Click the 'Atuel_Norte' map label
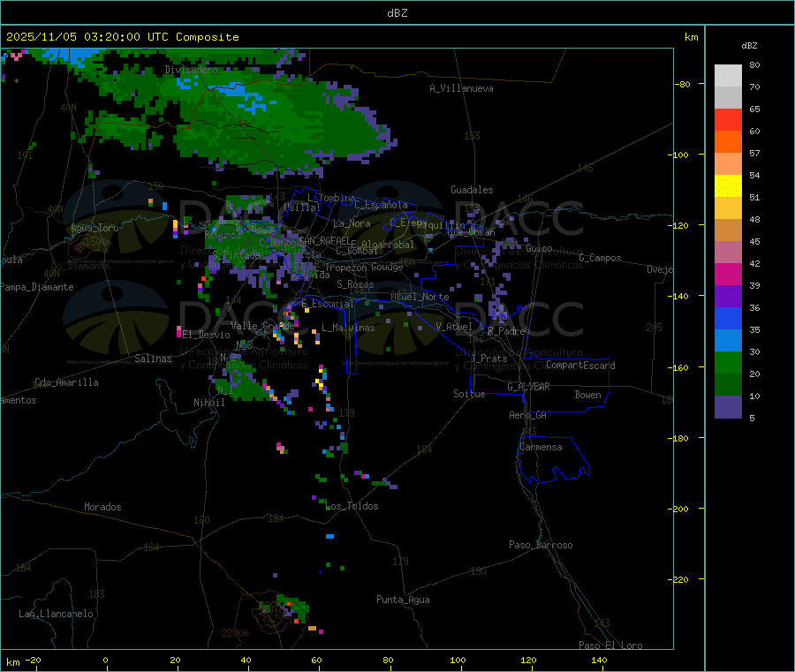 click(420, 297)
